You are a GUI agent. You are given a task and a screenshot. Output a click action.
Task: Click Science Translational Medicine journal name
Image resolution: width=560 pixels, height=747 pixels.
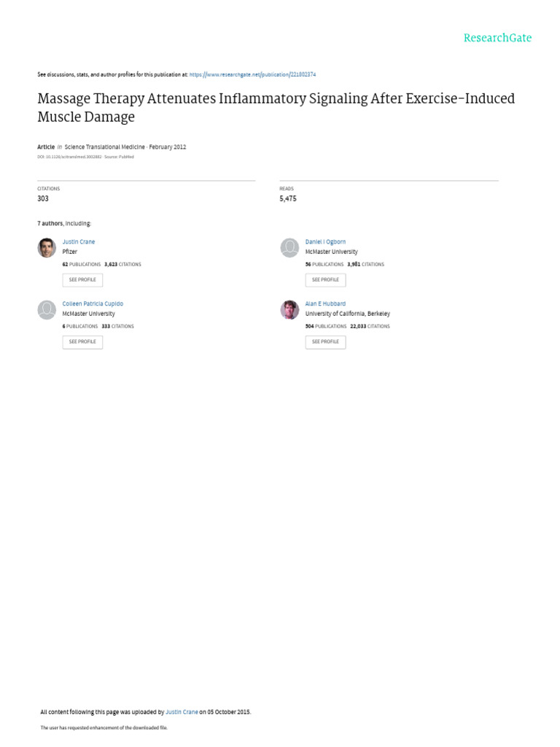tap(104, 147)
